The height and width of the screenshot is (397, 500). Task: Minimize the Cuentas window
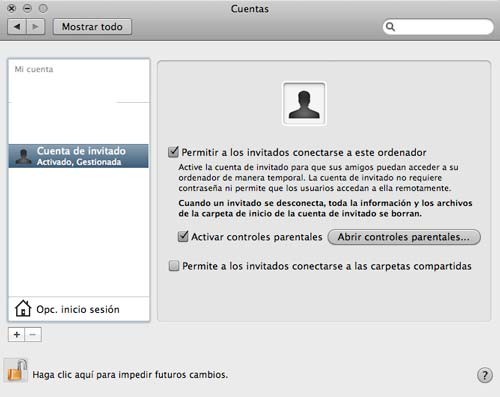pos(27,8)
